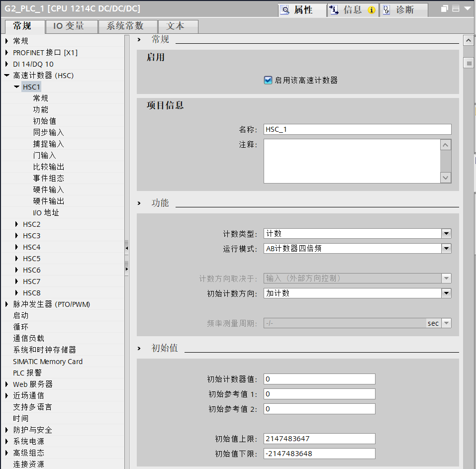Open the 初始计数方向 dropdown
476x469 pixels.
coord(446,293)
